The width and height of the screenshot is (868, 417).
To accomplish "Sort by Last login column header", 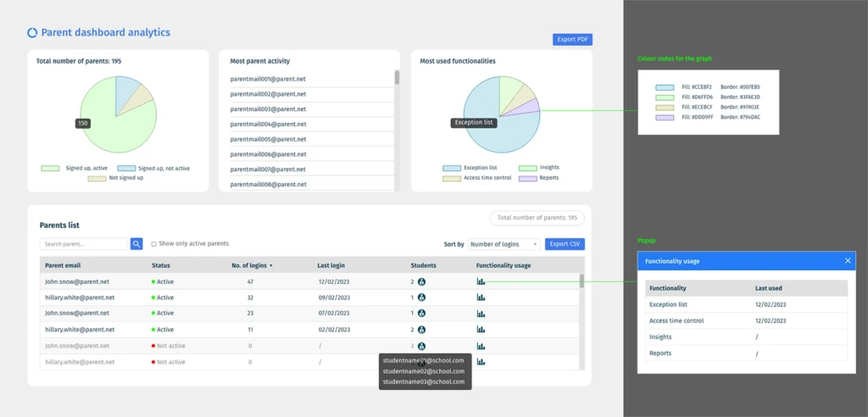I will 331,265.
